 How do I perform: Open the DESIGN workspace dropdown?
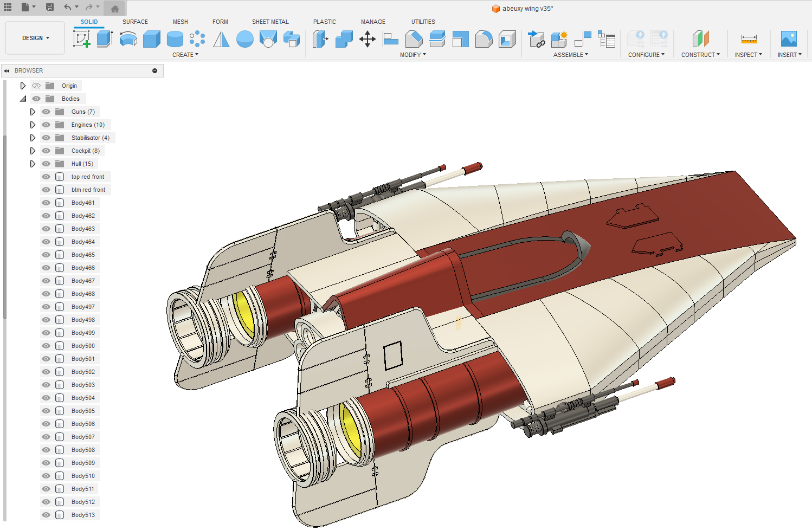pos(35,38)
